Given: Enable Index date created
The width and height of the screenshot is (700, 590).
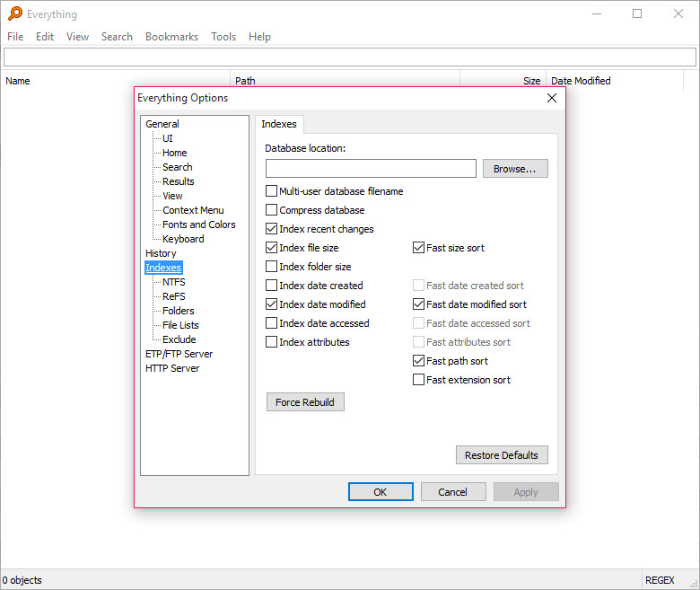Looking at the screenshot, I should [271, 286].
